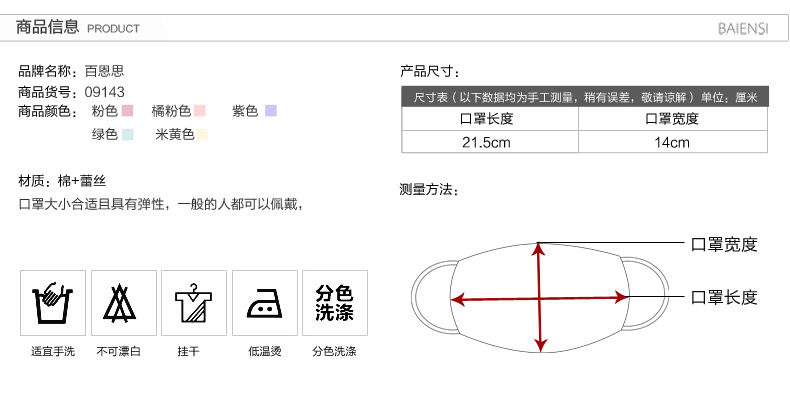Pick the green 绿色 color swatch

pos(127,134)
